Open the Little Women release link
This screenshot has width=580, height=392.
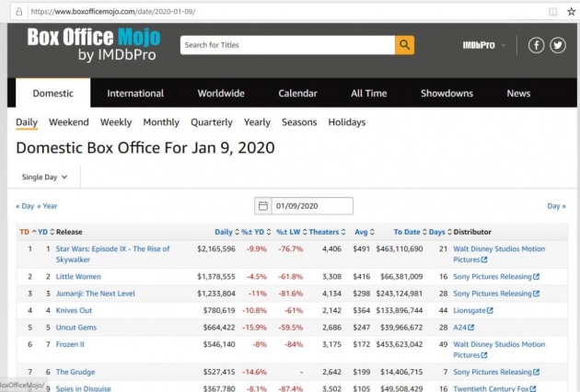click(x=78, y=277)
